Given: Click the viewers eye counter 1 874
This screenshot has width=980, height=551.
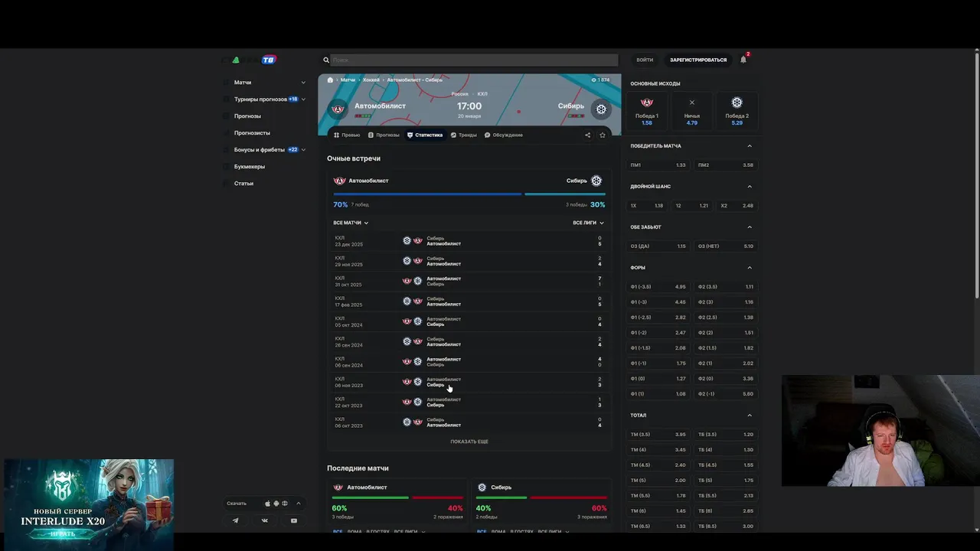Looking at the screenshot, I should coord(600,80).
